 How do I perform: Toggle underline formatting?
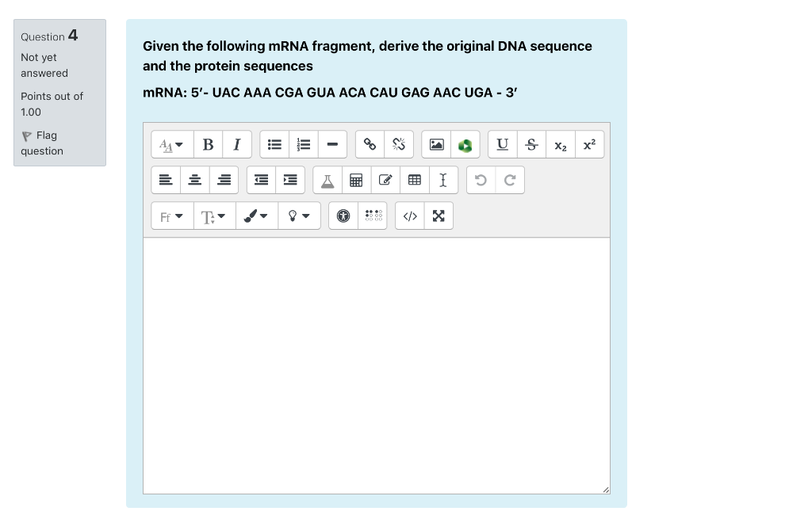click(502, 144)
